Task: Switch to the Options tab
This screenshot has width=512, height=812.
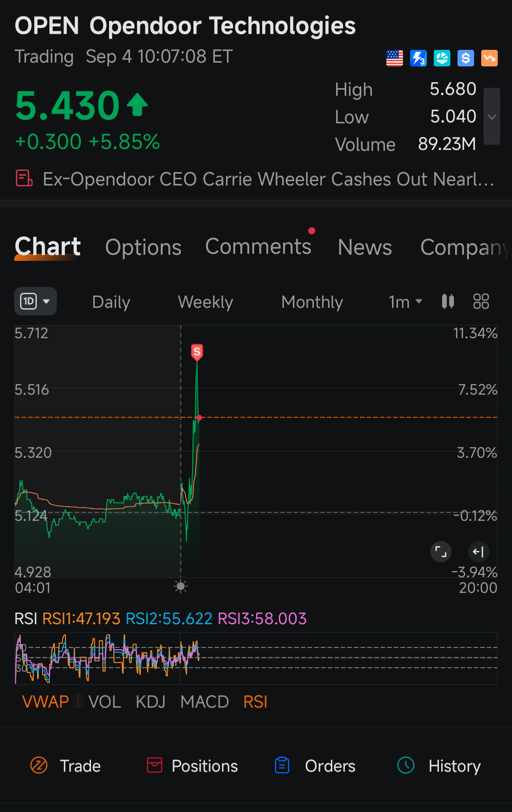Action: [x=143, y=247]
